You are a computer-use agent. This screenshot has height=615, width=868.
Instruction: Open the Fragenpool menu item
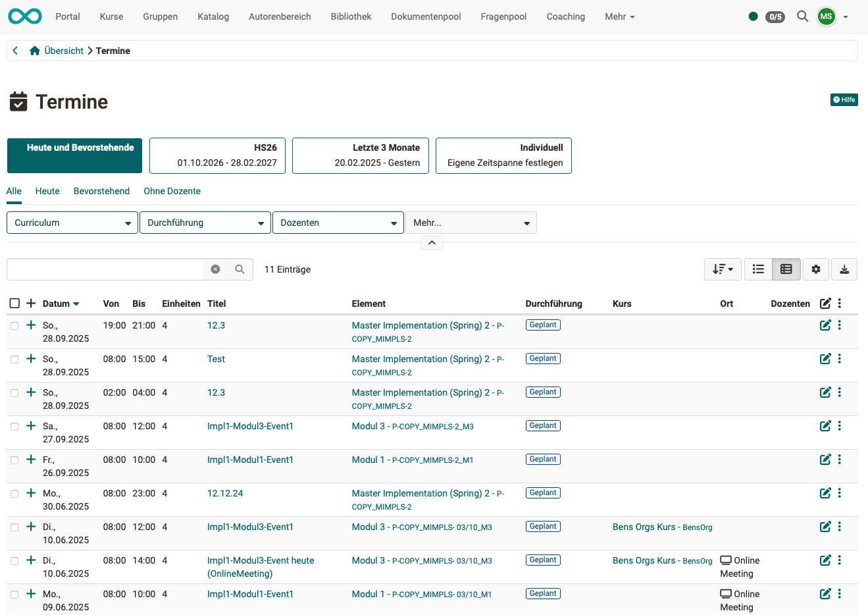tap(503, 16)
